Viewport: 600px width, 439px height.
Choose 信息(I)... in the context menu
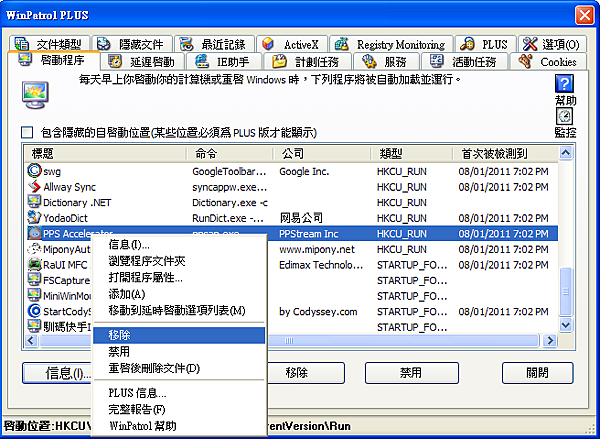tap(179, 244)
